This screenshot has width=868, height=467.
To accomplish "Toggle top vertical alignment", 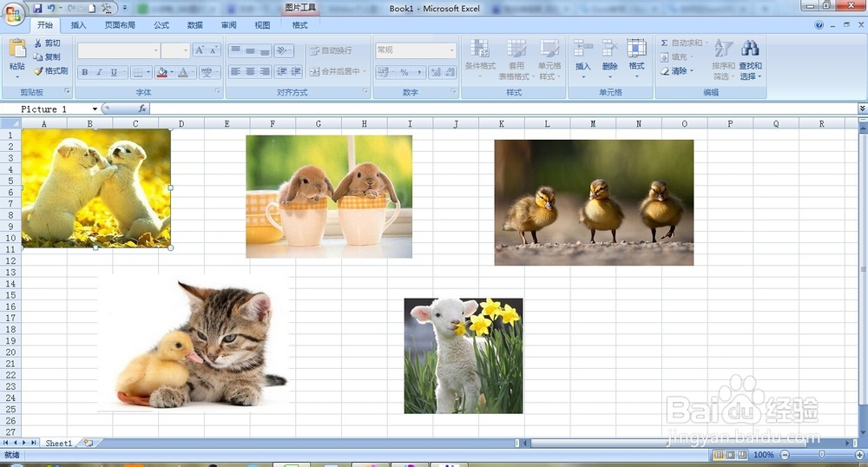I will 236,50.
